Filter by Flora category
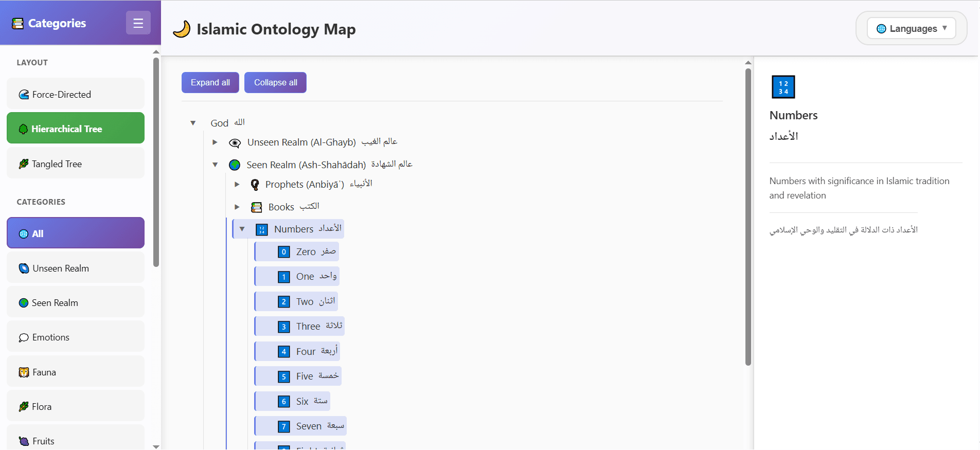The image size is (980, 450). [x=76, y=406]
